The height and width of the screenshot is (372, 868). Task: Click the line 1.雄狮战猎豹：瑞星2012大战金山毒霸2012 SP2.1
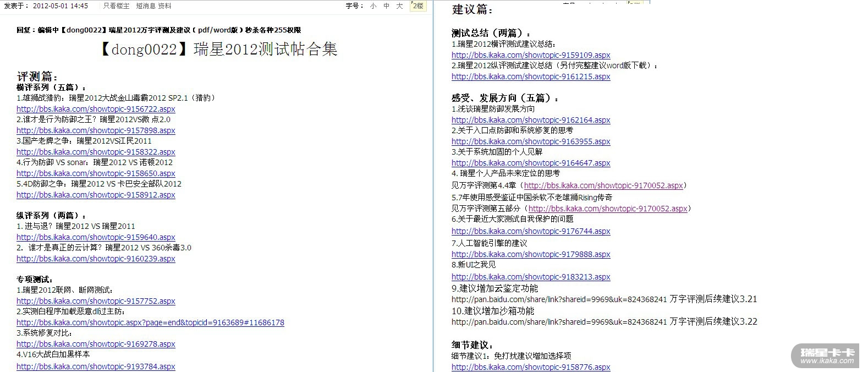[117, 98]
